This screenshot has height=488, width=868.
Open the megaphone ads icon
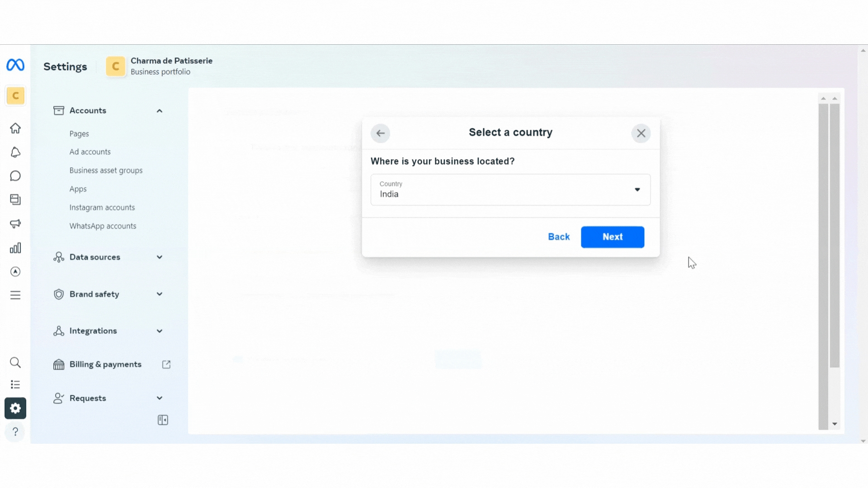pyautogui.click(x=15, y=224)
